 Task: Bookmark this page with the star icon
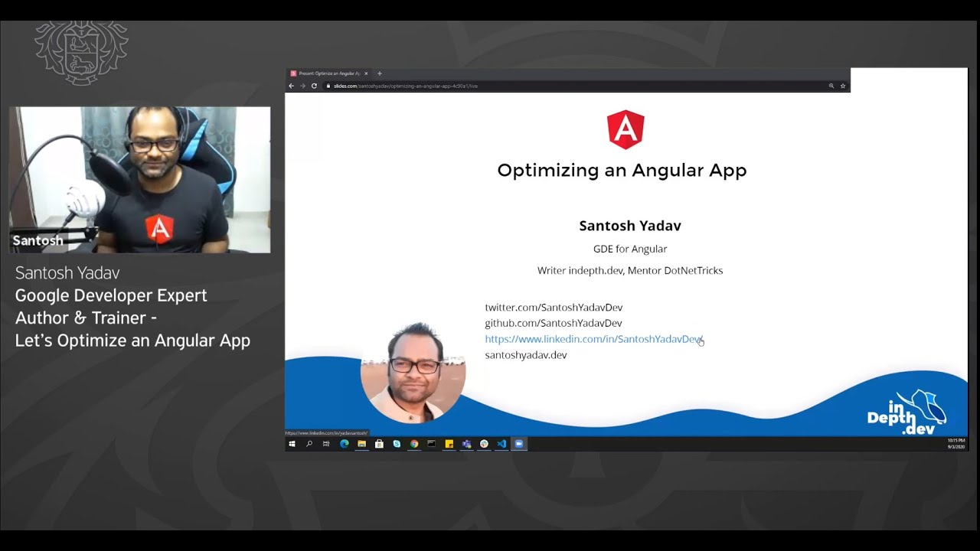843,86
